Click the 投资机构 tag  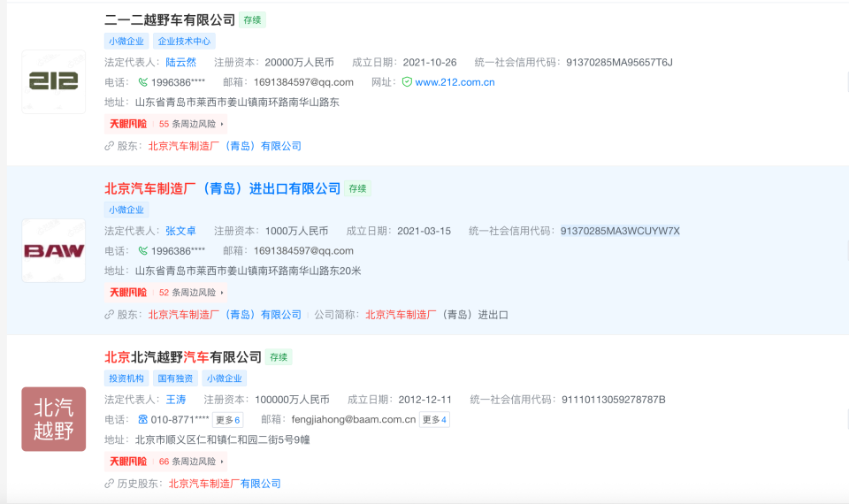pyautogui.click(x=126, y=378)
